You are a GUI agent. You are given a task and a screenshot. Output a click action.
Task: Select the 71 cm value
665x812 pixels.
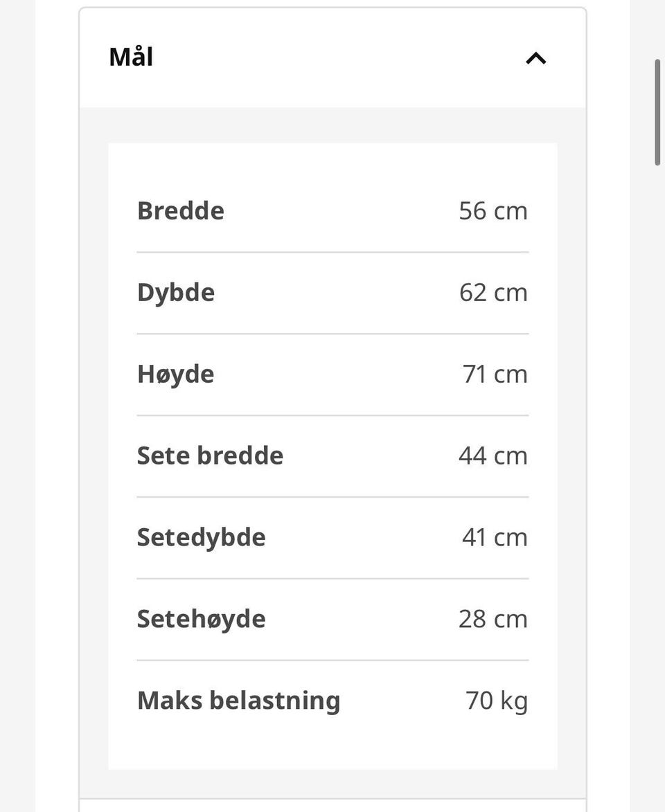click(x=495, y=374)
